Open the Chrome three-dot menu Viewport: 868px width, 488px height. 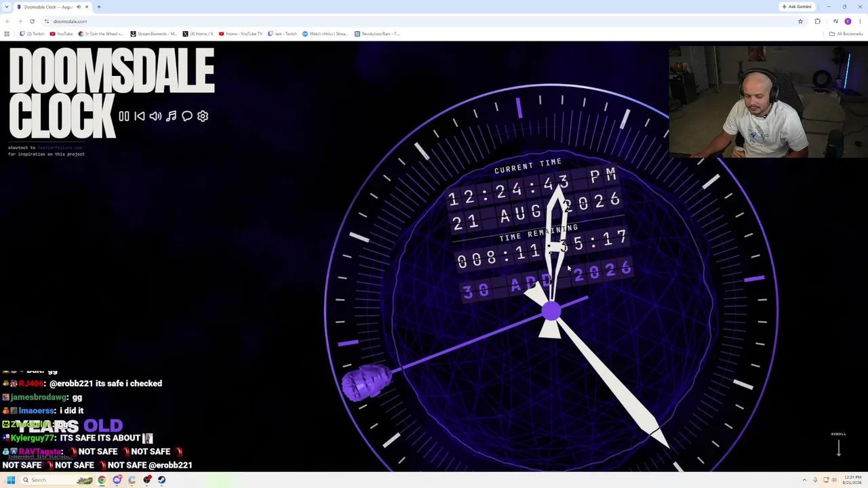860,21
